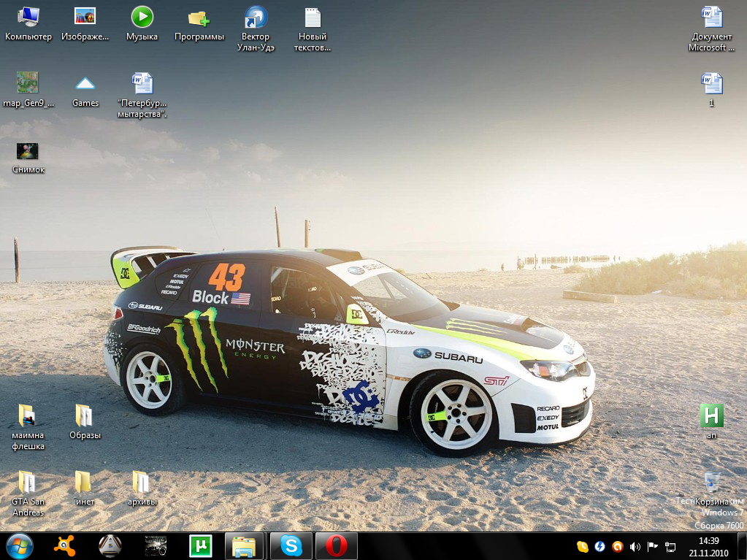Screen dimensions: 747x560
Task: Open the Action Center flag in the tray
Action: [x=652, y=547]
